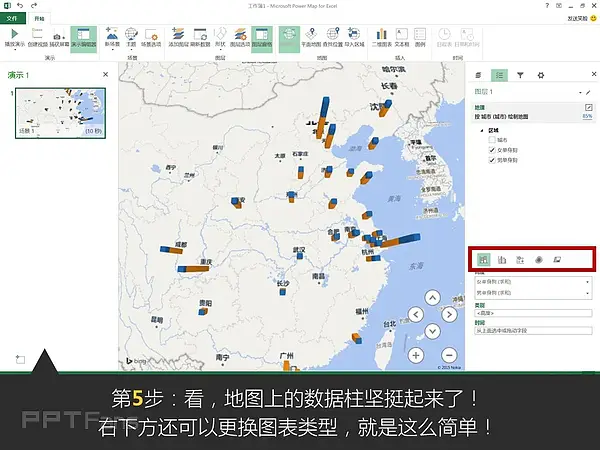Close the 演示 1 tour pane
Viewport: 600px width, 450px height.
tap(105, 75)
